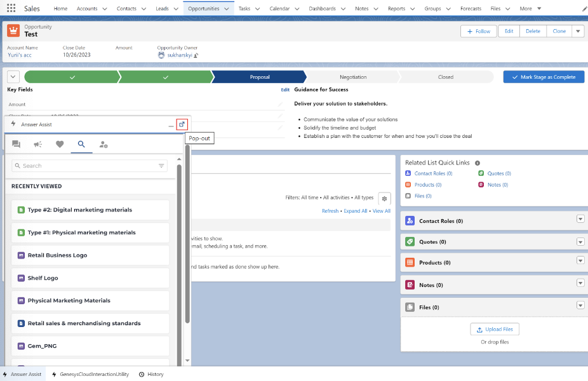The image size is (588, 381).
Task: Open the Forecasts tab
Action: (471, 9)
